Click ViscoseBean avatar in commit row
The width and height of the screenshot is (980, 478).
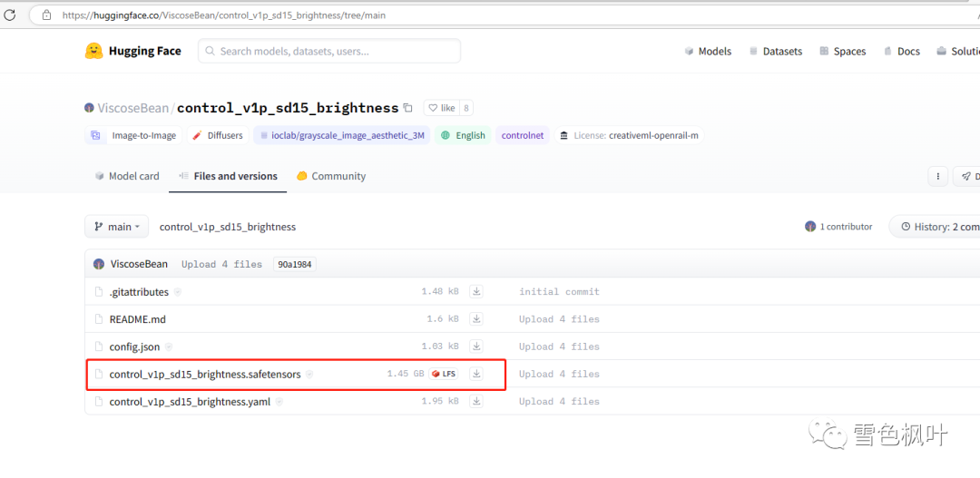click(99, 264)
